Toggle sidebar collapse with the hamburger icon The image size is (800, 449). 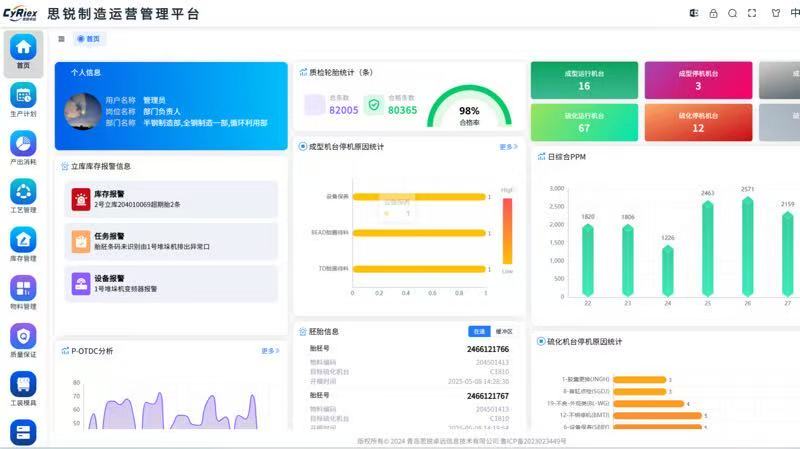tap(62, 39)
